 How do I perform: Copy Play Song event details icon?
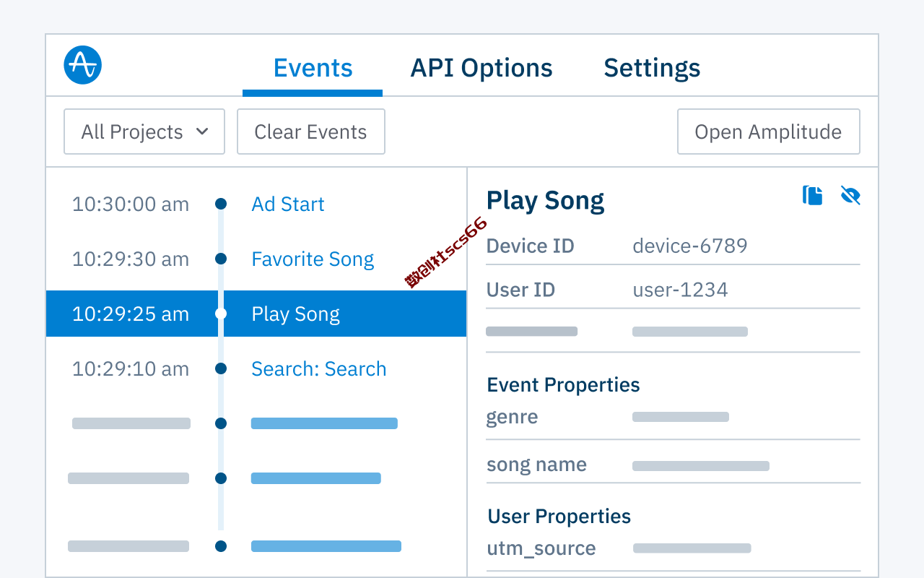tap(813, 196)
